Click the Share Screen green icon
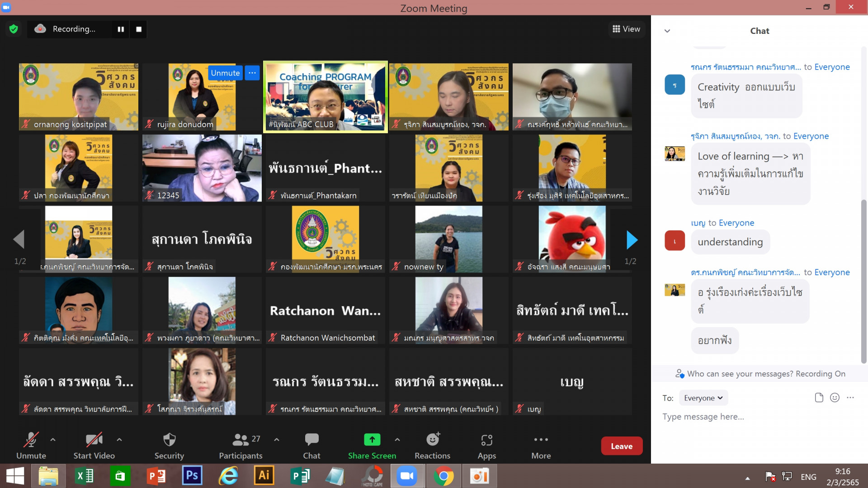 pyautogui.click(x=372, y=440)
